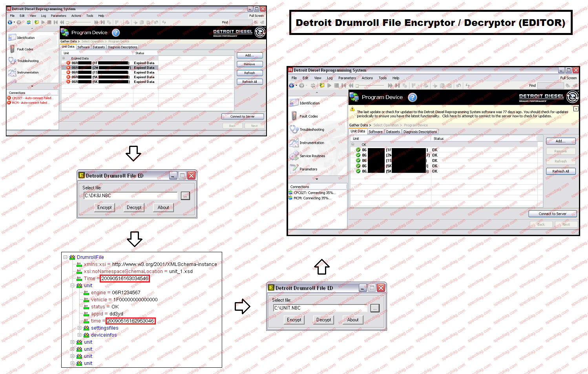
Task: Click the connection icon beside MCM: Connecting 35%
Action: tap(290, 198)
